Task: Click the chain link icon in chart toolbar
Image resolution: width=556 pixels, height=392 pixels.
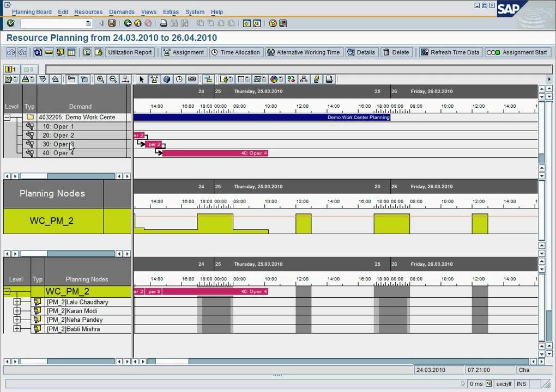Action: [192, 79]
